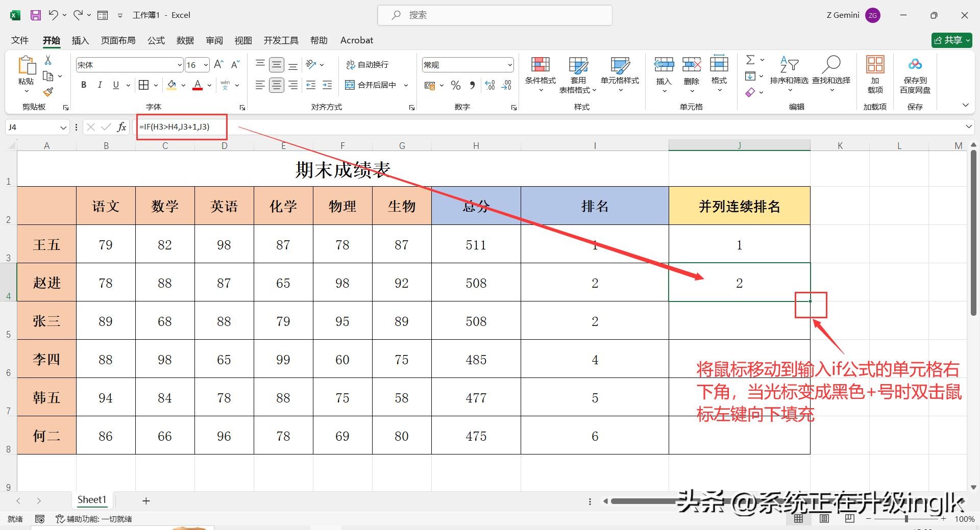Click the Save icon in title bar

coord(35,15)
